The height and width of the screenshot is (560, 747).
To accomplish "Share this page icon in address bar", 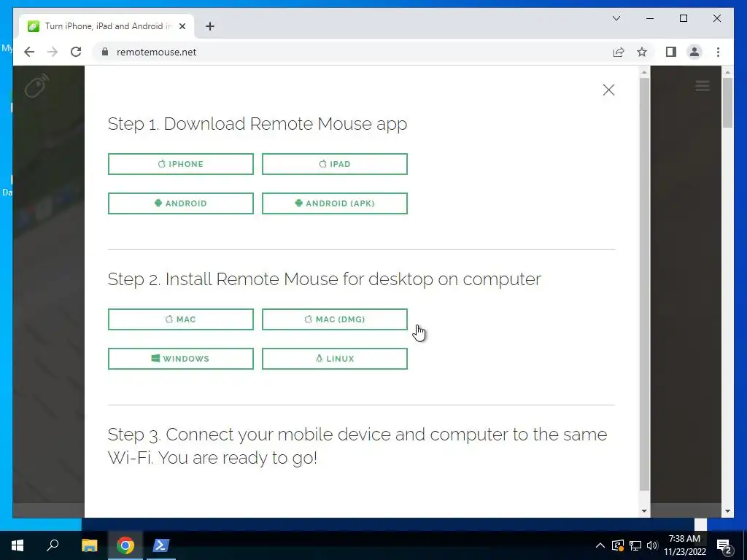I will [x=619, y=52].
